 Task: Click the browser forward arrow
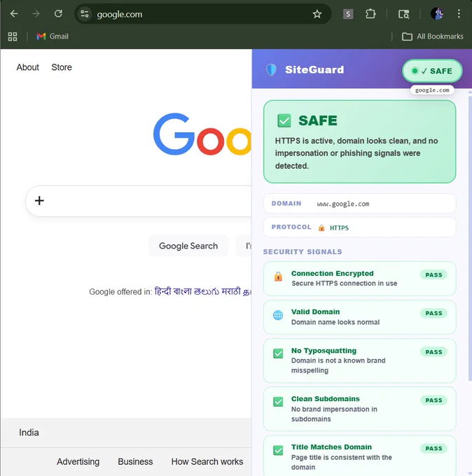pyautogui.click(x=36, y=14)
